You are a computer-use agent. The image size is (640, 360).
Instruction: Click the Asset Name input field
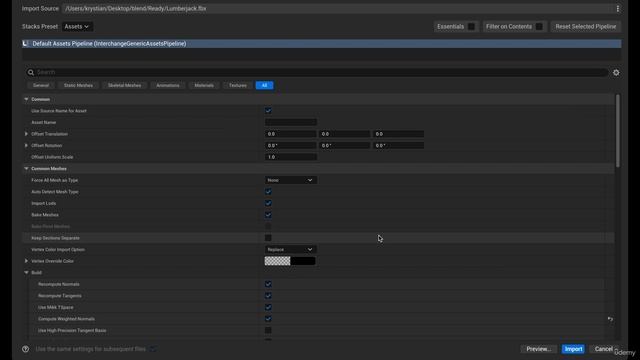tap(291, 122)
